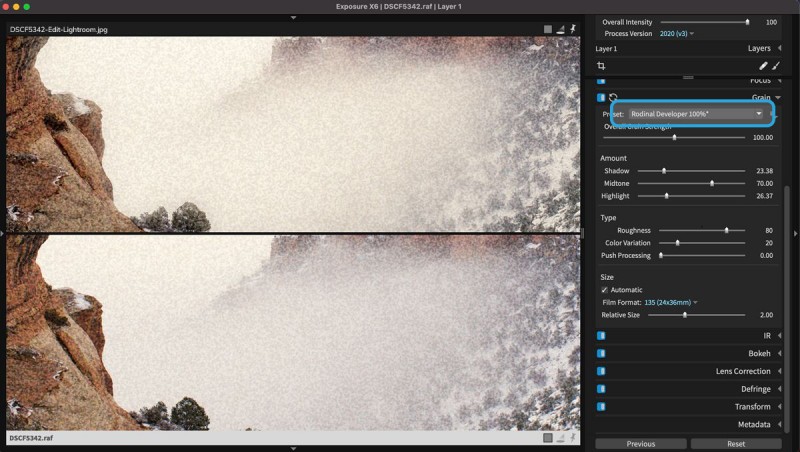Click the Layer 1 label

(x=606, y=48)
